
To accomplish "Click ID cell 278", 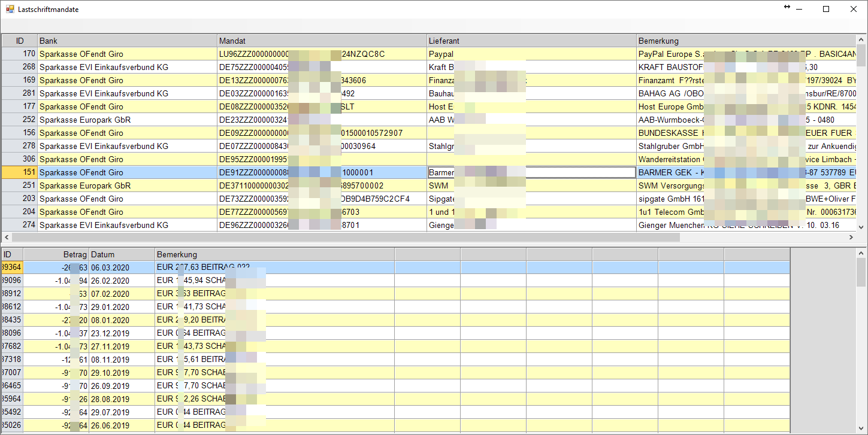I will [20, 146].
